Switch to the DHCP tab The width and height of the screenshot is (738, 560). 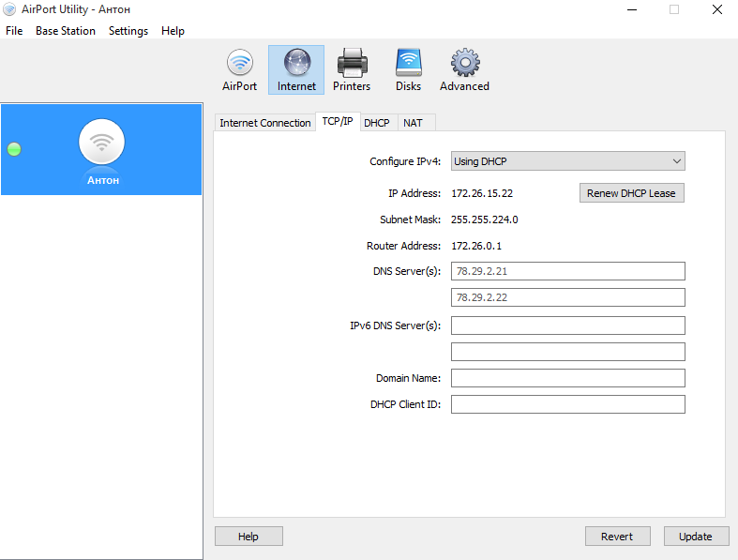377,123
